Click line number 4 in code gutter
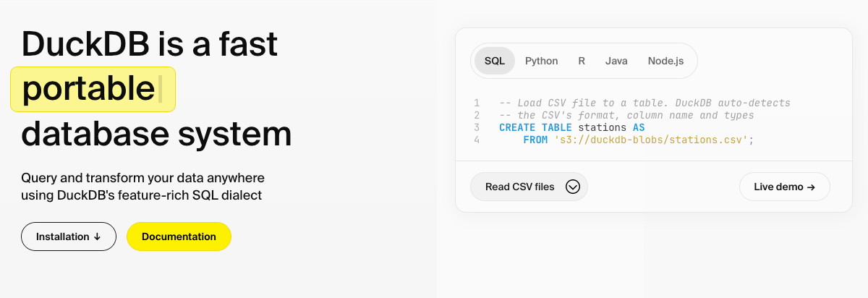 477,140
